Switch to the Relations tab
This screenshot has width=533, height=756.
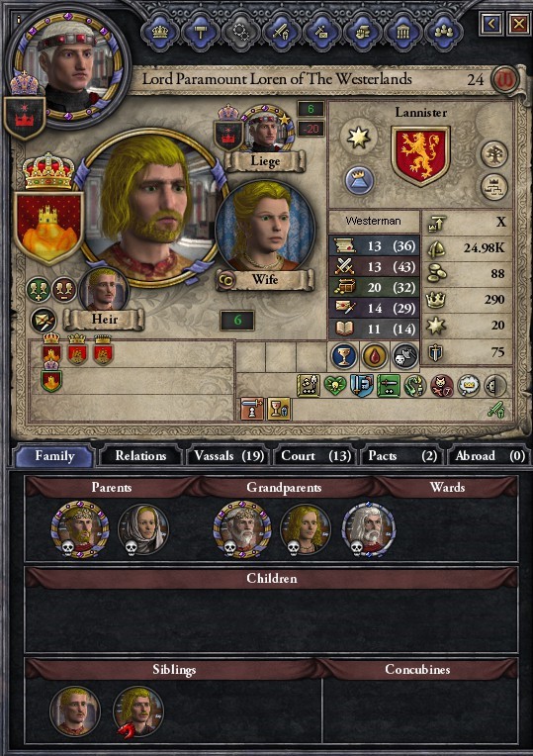coord(140,456)
